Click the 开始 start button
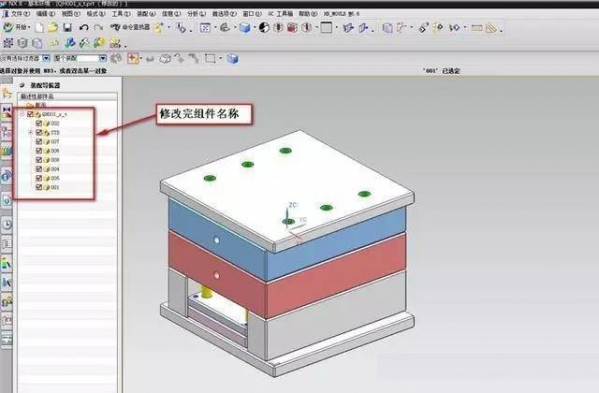599x393 pixels. click(x=16, y=27)
